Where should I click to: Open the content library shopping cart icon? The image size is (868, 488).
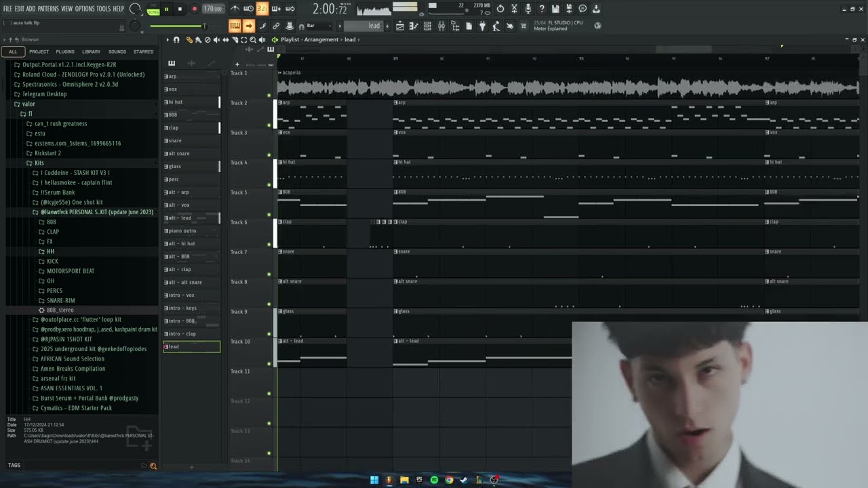(x=524, y=26)
